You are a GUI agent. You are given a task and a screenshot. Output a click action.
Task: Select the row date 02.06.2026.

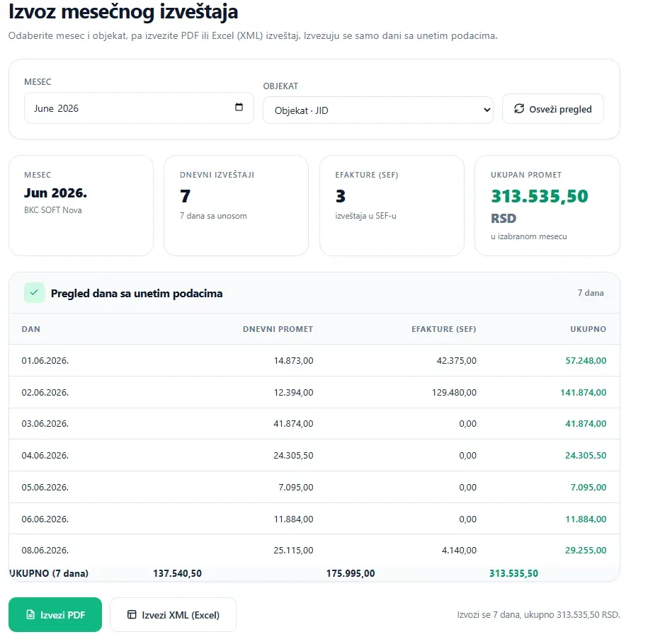tap(45, 393)
